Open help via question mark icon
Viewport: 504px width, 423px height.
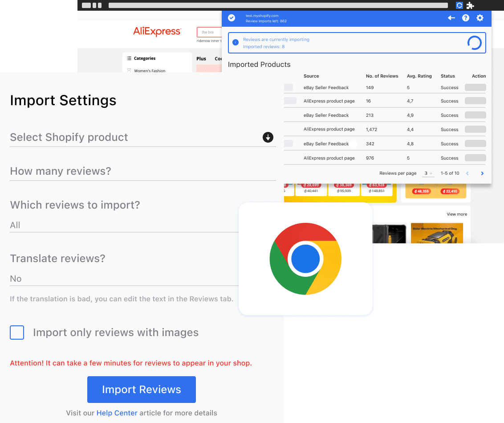click(x=466, y=18)
